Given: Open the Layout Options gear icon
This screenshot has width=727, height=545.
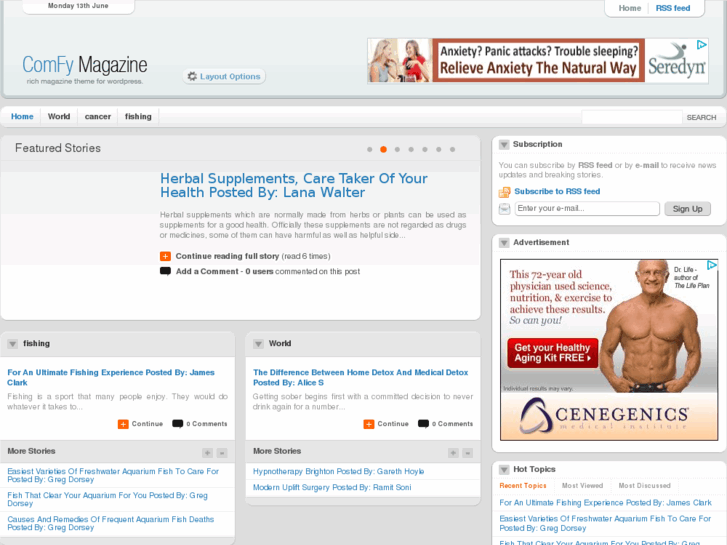Looking at the screenshot, I should [x=192, y=76].
